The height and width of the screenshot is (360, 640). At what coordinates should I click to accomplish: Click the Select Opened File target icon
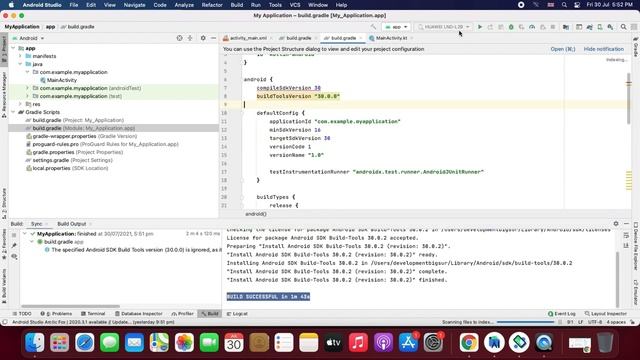click(180, 38)
